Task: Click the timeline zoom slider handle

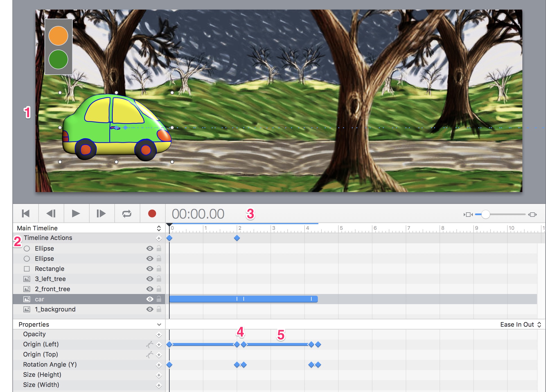Action: [x=485, y=215]
